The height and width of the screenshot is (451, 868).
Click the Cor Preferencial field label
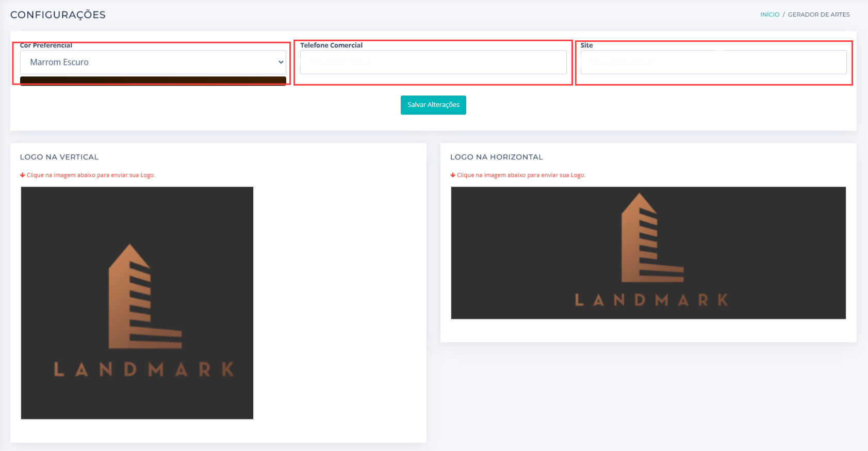(x=46, y=45)
